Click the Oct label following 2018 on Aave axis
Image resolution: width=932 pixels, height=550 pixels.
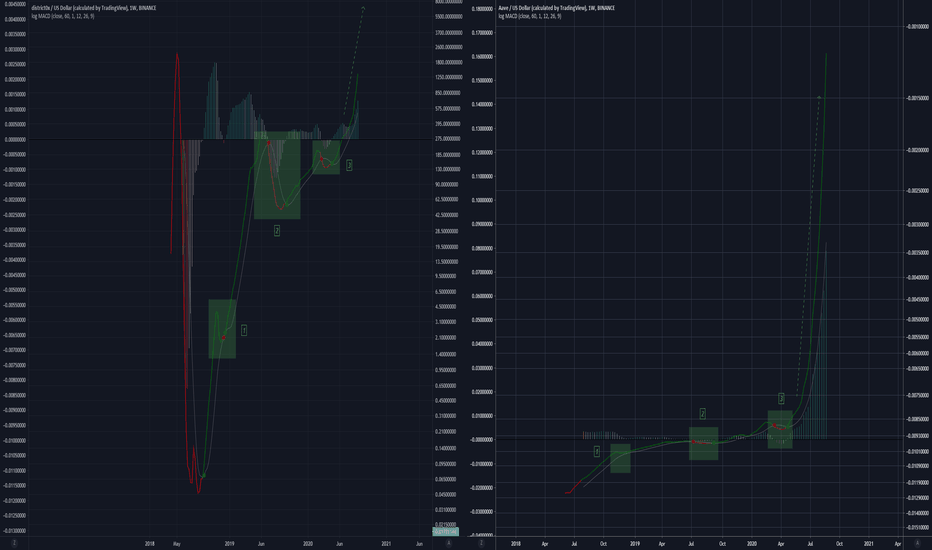point(603,543)
